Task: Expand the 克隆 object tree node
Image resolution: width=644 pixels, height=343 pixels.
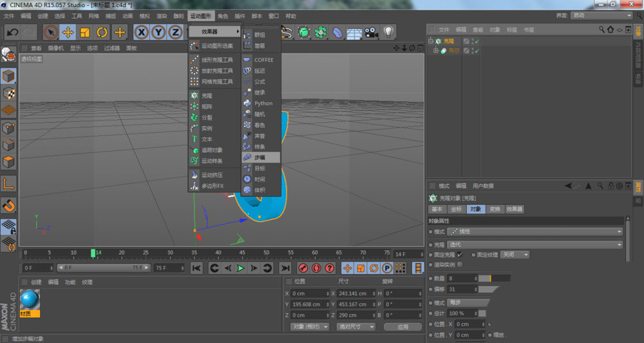Action: tap(430, 41)
